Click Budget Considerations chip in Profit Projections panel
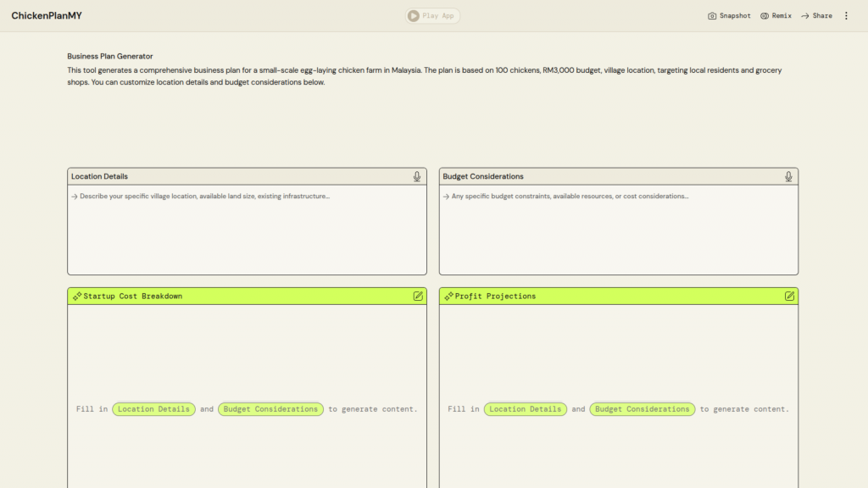 pyautogui.click(x=642, y=409)
